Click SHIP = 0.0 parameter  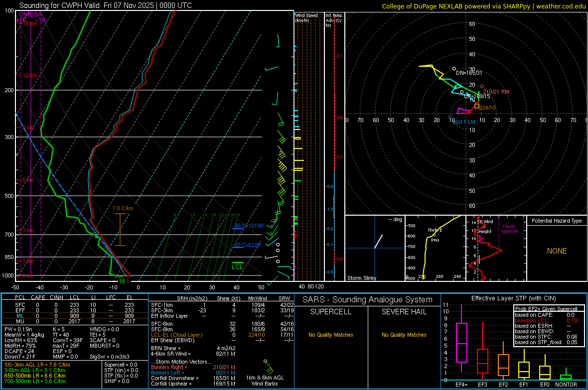coord(117,381)
